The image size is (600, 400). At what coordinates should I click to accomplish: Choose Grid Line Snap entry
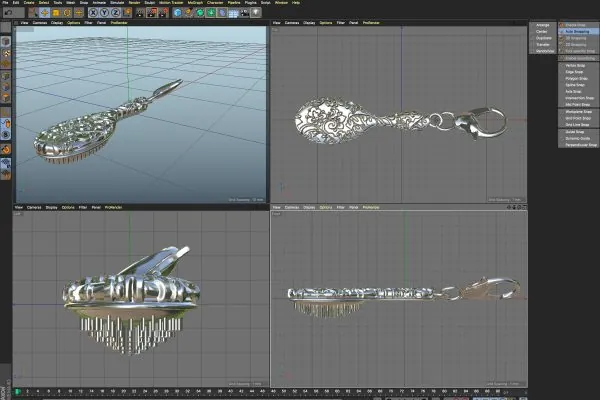pos(578,125)
